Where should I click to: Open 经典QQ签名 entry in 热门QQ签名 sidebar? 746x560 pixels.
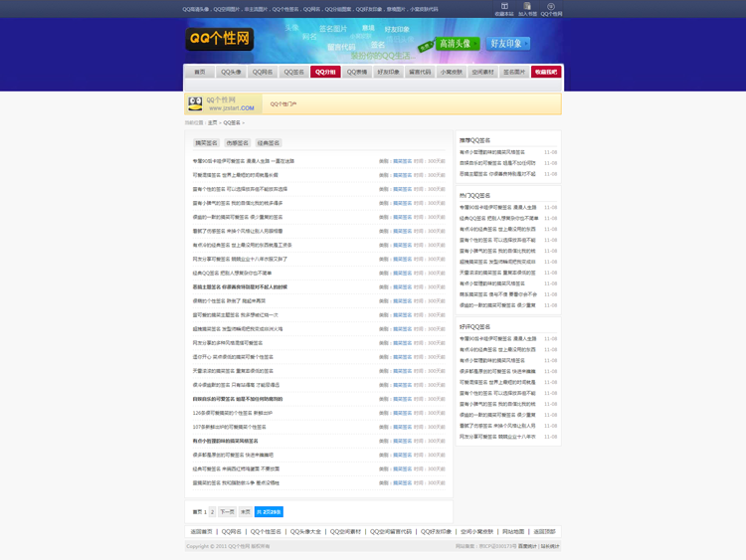[x=498, y=219]
